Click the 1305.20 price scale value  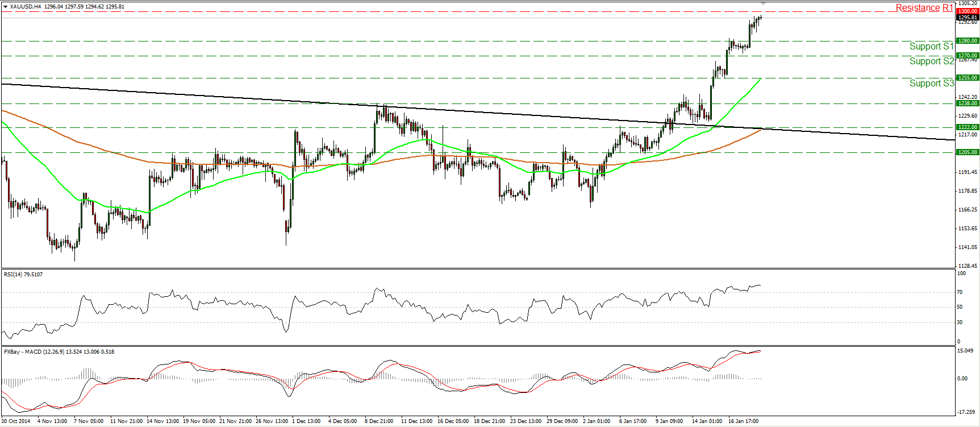[x=968, y=3]
